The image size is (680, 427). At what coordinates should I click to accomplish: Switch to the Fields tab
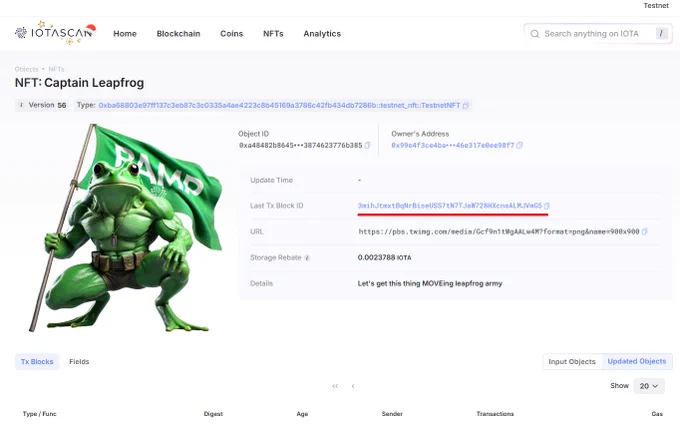[79, 362]
